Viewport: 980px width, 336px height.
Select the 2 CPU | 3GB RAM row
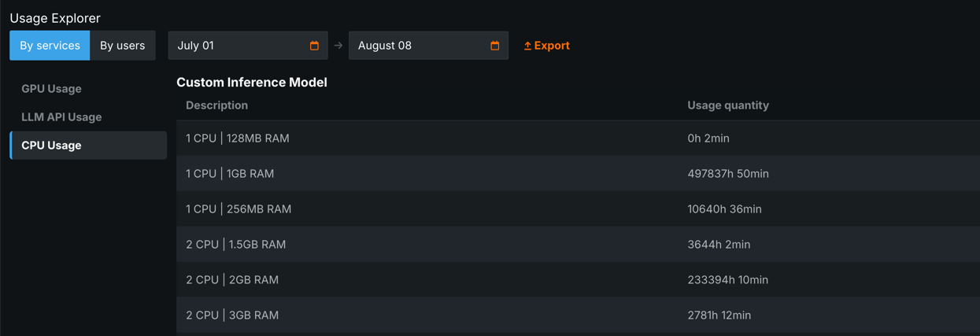(232, 316)
